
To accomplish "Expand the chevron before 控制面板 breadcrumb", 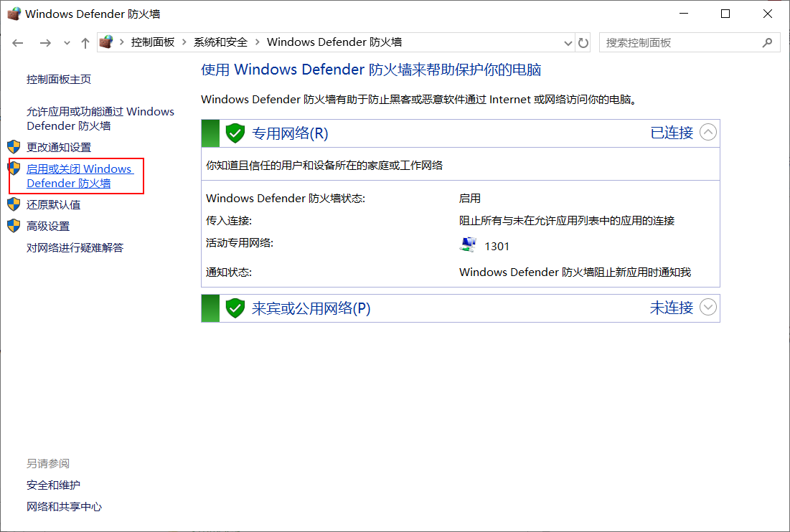I will click(x=122, y=42).
